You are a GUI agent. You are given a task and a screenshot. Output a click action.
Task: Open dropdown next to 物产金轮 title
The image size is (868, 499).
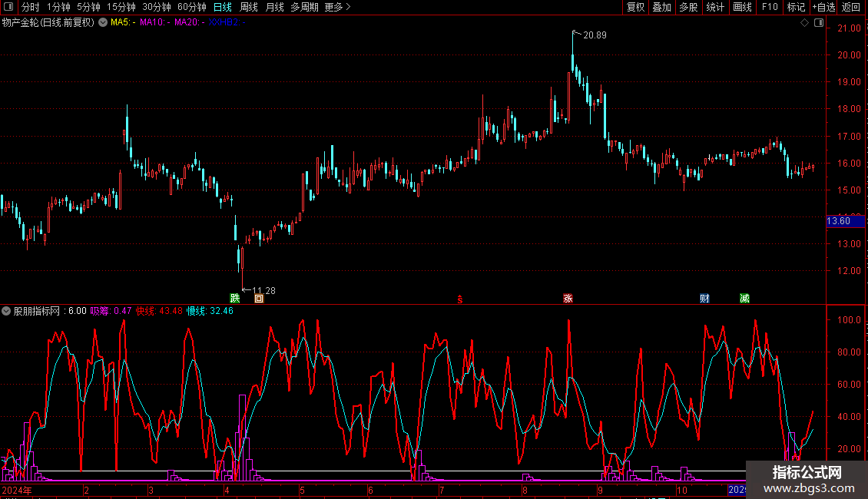(103, 22)
